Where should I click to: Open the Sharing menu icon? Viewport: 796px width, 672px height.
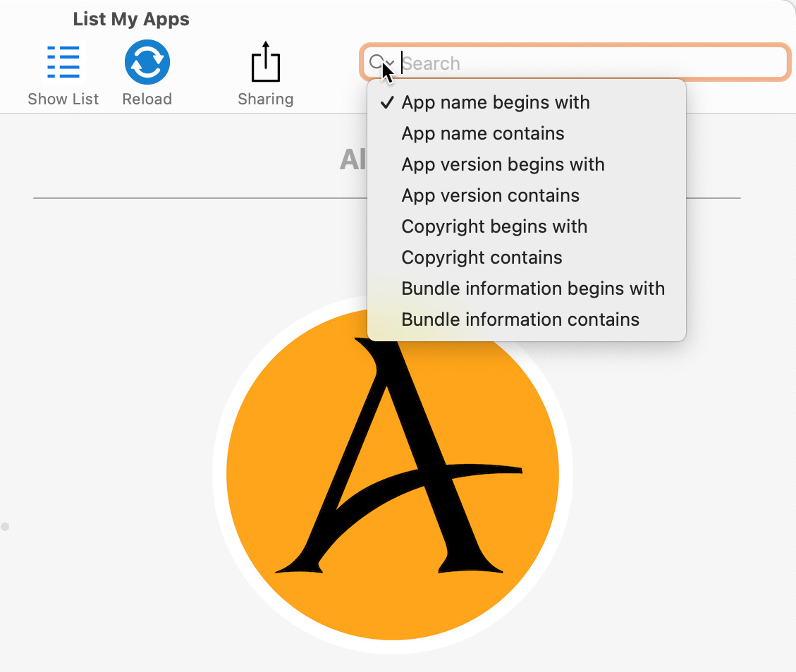266,62
